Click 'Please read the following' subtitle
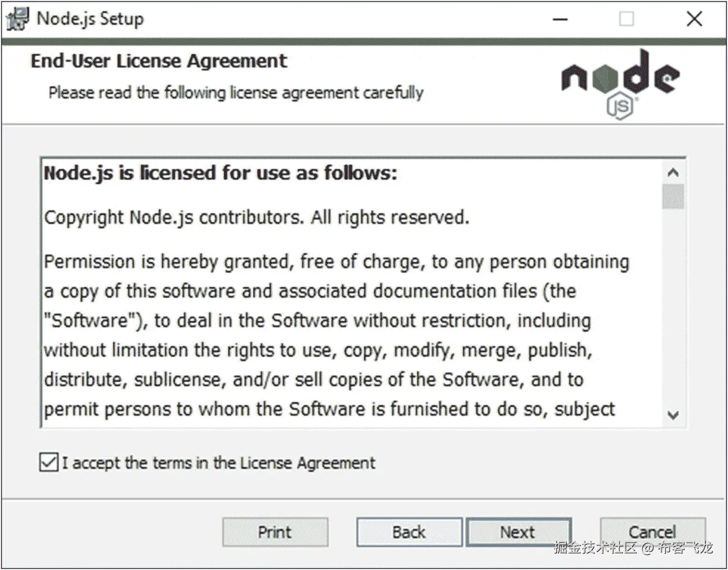The image size is (728, 570). click(236, 92)
